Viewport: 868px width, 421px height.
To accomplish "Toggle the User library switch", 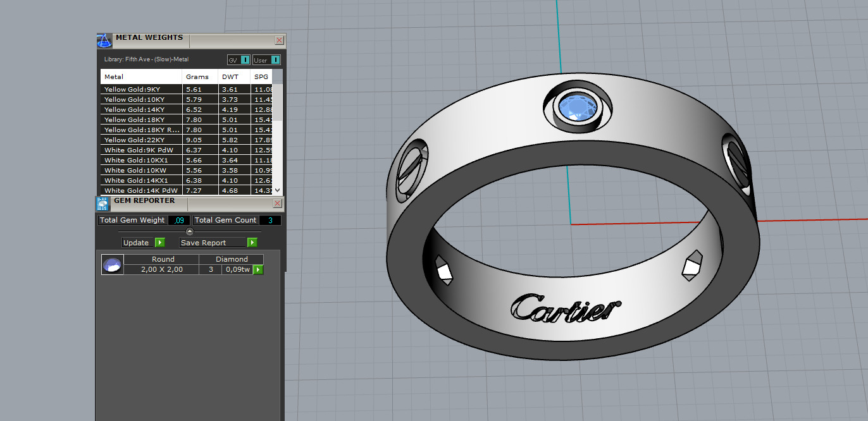I will click(x=266, y=60).
